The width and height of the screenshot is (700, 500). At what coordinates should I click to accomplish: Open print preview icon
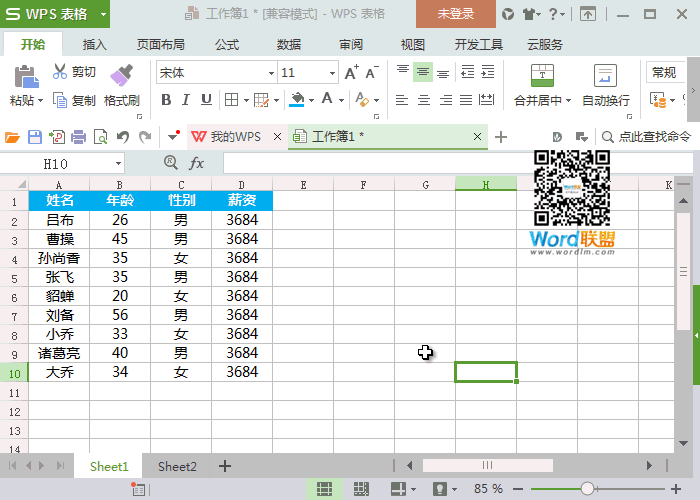[100, 137]
